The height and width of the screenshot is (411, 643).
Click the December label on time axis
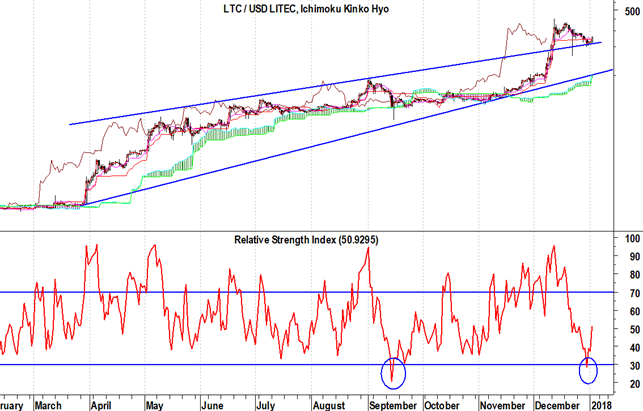pos(557,405)
